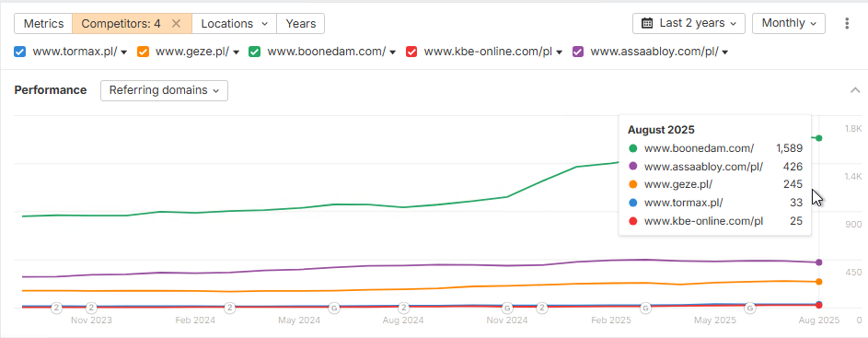The width and height of the screenshot is (868, 338).
Task: Click the green boonedam data point at Aug 2025
Action: 818,138
